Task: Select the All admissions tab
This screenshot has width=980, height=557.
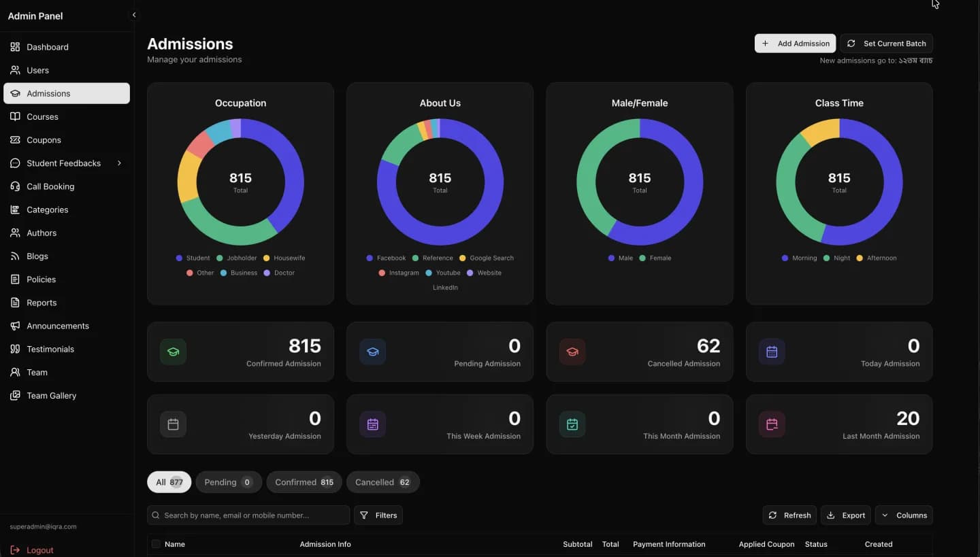Action: (169, 482)
